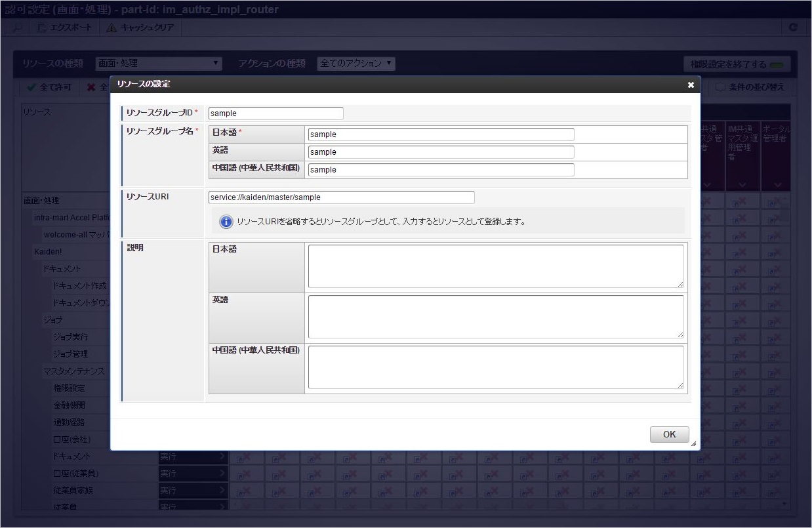Click the 中国語 description textarea
812x528 pixels.
coord(495,367)
